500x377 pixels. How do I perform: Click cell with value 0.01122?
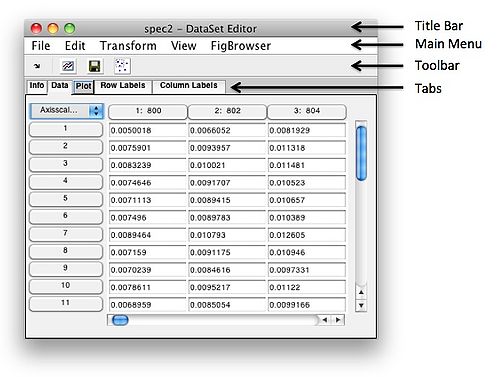click(307, 287)
